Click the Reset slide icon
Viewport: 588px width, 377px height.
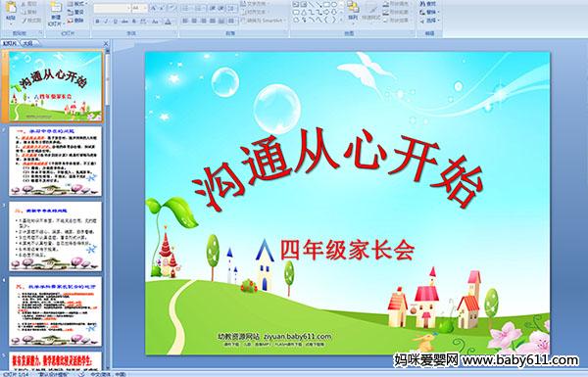(x=75, y=12)
